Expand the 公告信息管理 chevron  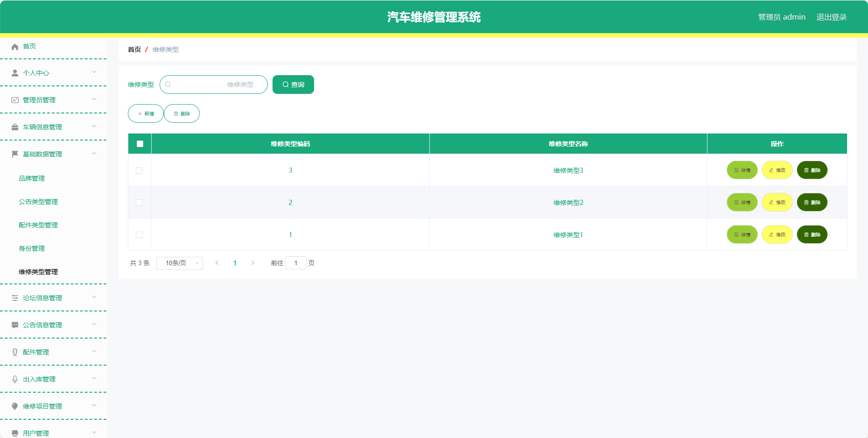click(x=94, y=324)
